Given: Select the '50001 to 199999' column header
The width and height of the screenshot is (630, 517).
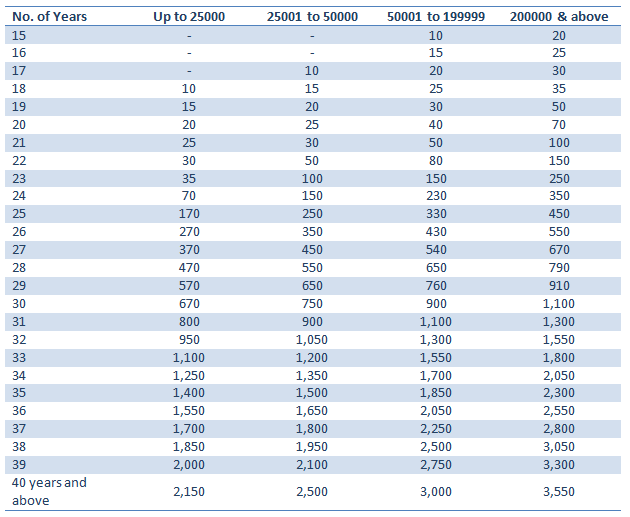Looking at the screenshot, I should [435, 17].
